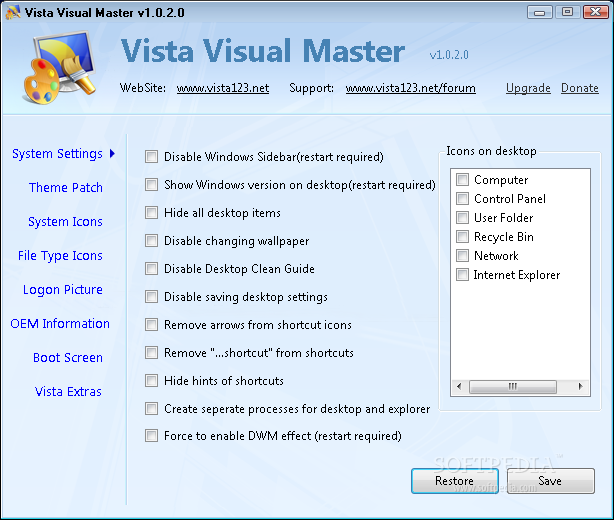Toggle Disable changing wallpaper checkbox
Image resolution: width=614 pixels, height=520 pixels.
click(151, 240)
